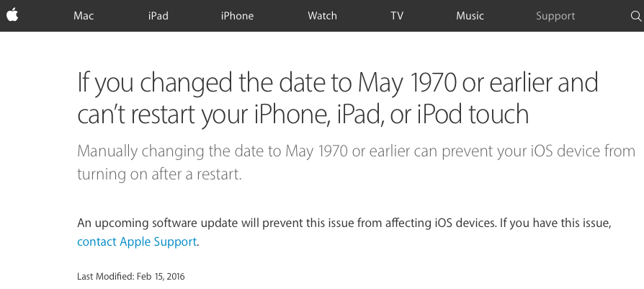Open the Mac menu item
644x289 pixels.
coord(84,16)
